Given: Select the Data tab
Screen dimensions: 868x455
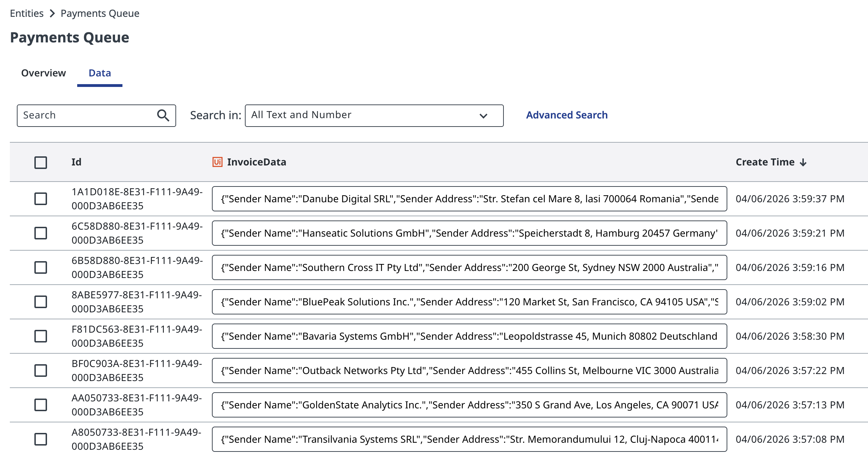Looking at the screenshot, I should point(100,73).
